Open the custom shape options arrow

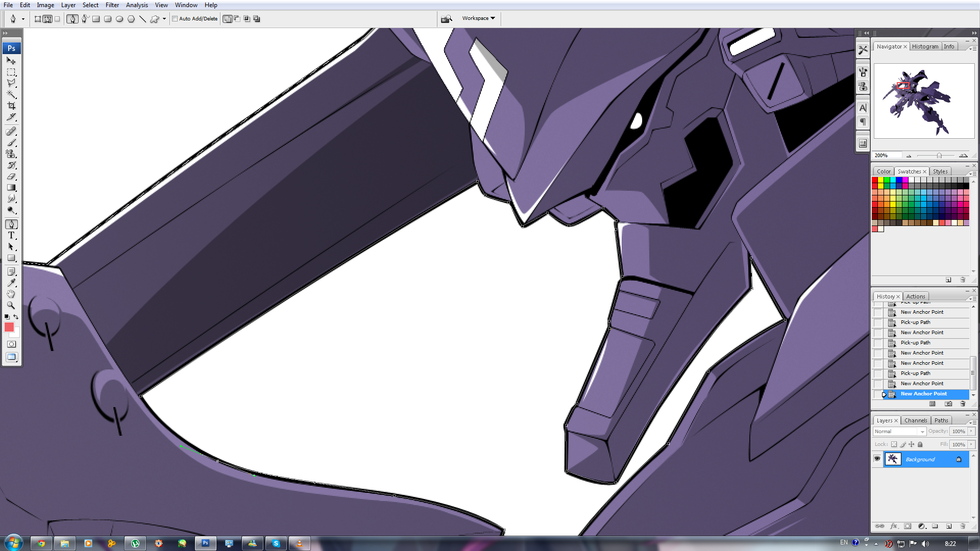[x=164, y=19]
